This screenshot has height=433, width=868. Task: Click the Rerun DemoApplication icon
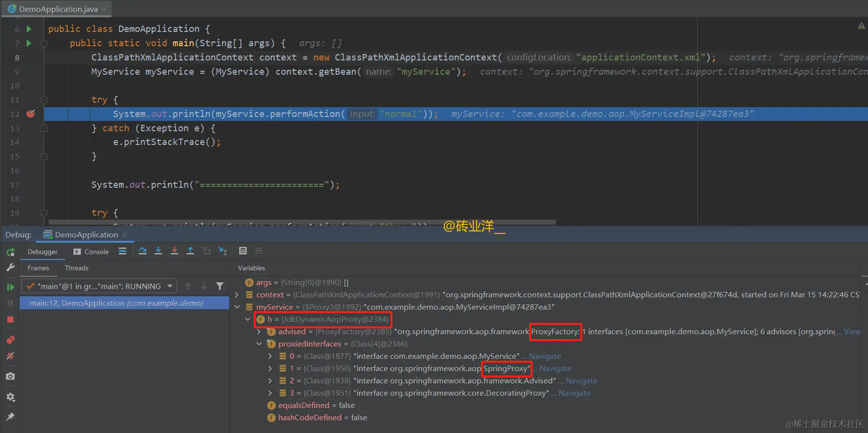click(10, 252)
